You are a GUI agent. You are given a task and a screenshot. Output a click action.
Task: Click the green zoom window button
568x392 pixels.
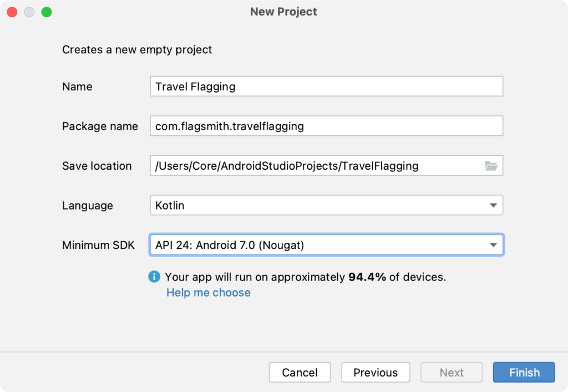[46, 12]
